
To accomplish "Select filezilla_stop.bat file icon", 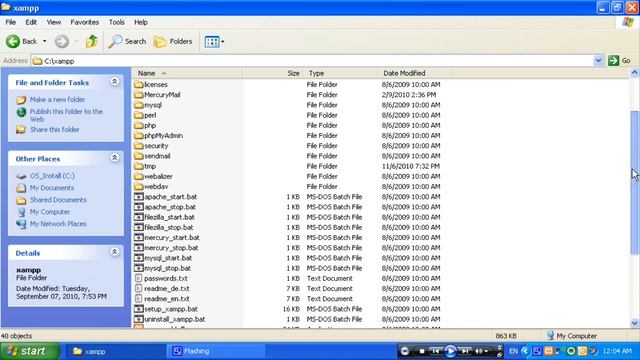I will click(139, 227).
